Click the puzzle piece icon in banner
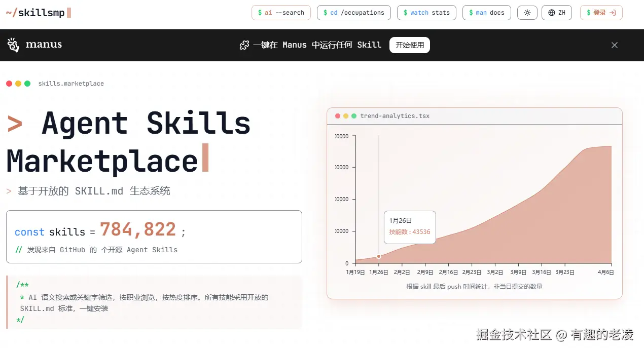Screen dimensions: 644x352 [x=244, y=45]
